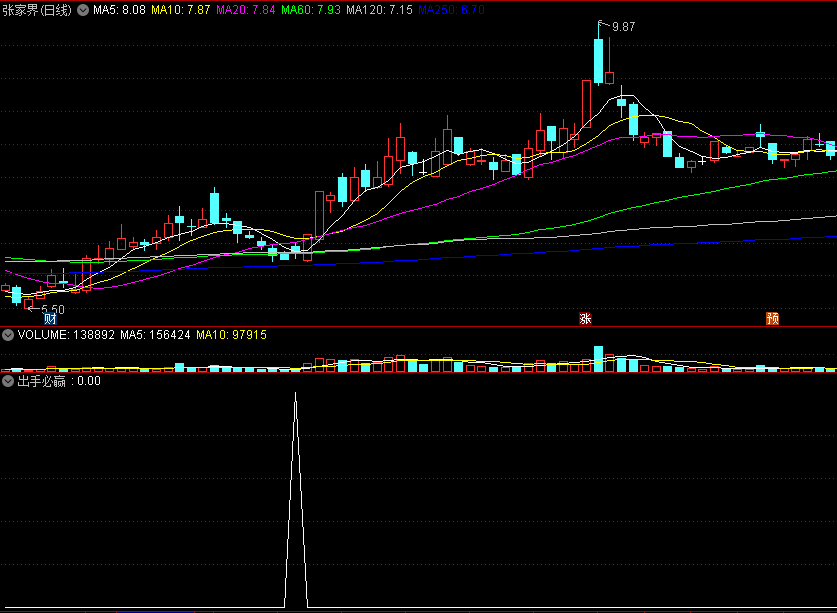The width and height of the screenshot is (837, 613).
Task: Click the volume MA10: 97915 value
Action: (231, 335)
